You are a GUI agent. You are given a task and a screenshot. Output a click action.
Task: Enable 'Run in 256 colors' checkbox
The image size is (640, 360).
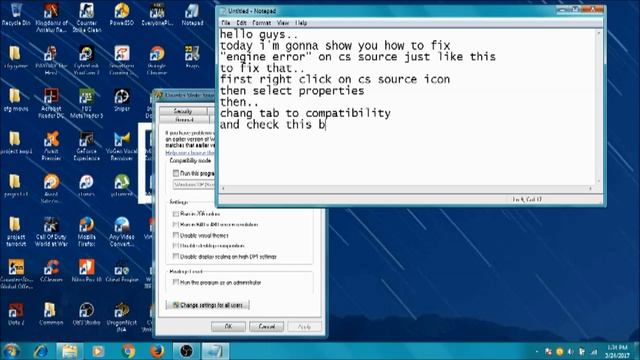coord(176,213)
